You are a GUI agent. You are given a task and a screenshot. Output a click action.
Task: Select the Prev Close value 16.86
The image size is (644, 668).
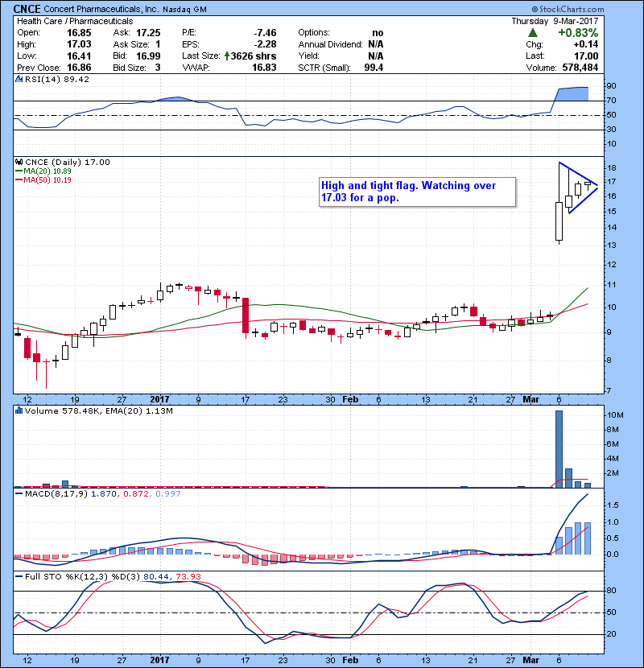tap(79, 68)
